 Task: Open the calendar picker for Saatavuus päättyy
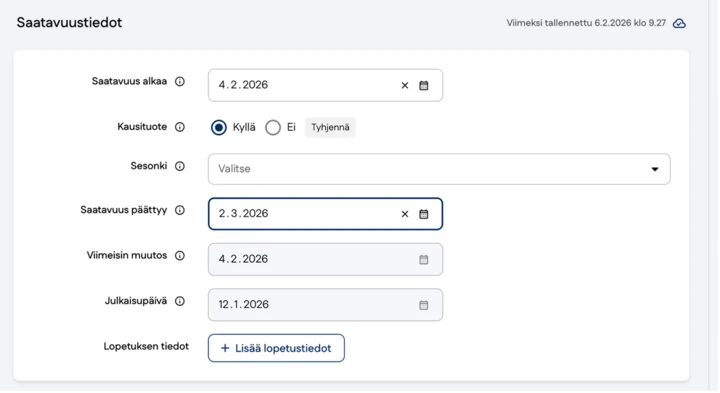[423, 214]
